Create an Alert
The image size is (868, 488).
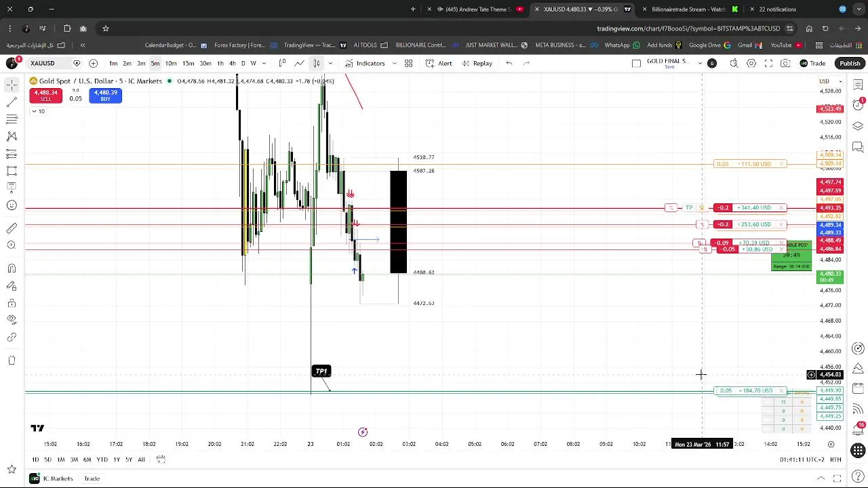439,63
